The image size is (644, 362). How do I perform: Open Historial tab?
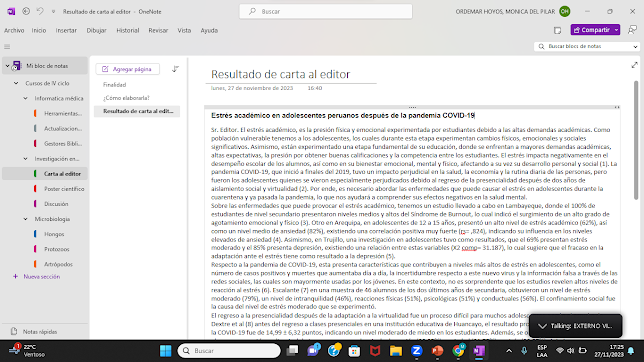pyautogui.click(x=128, y=30)
